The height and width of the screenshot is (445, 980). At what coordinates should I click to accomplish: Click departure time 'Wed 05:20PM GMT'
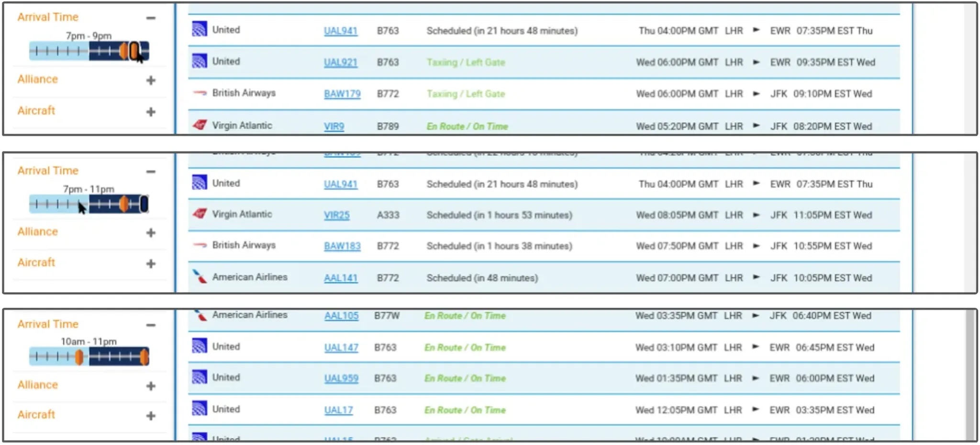pyautogui.click(x=677, y=126)
